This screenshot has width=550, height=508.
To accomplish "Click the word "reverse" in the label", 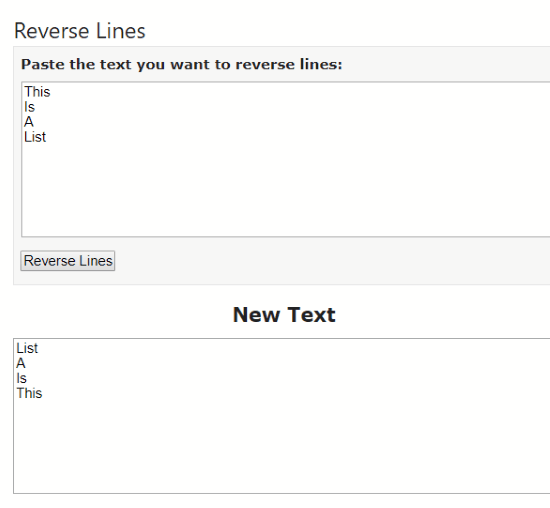I will 265,65.
